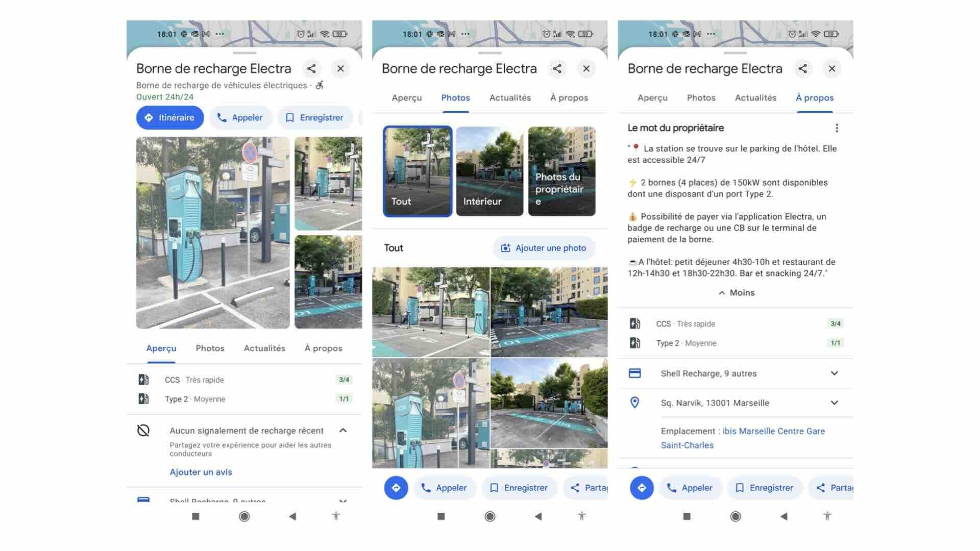Select Photos tab in middle screen

point(456,98)
